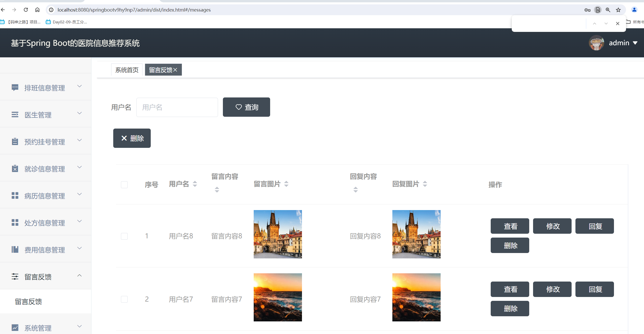Image resolution: width=644 pixels, height=334 pixels.
Task: Click sort arrows on 回复图片 column
Action: 425,184
